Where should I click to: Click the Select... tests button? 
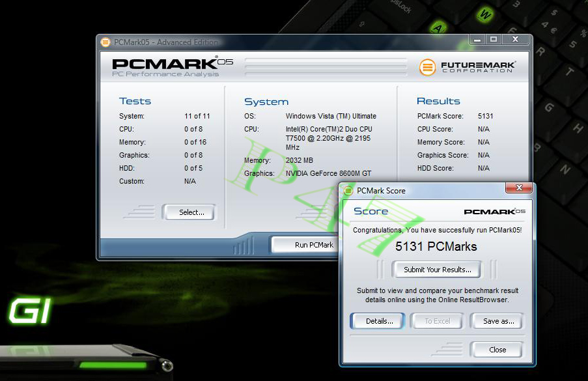pyautogui.click(x=189, y=212)
